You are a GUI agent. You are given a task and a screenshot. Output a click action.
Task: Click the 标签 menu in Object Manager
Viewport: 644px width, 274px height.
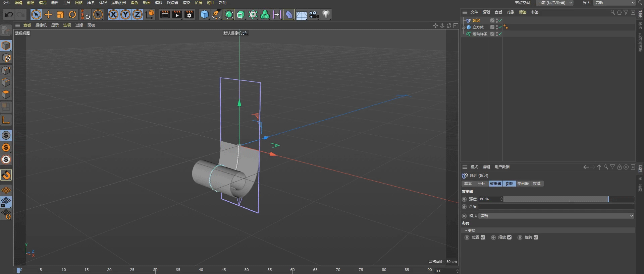pyautogui.click(x=523, y=12)
